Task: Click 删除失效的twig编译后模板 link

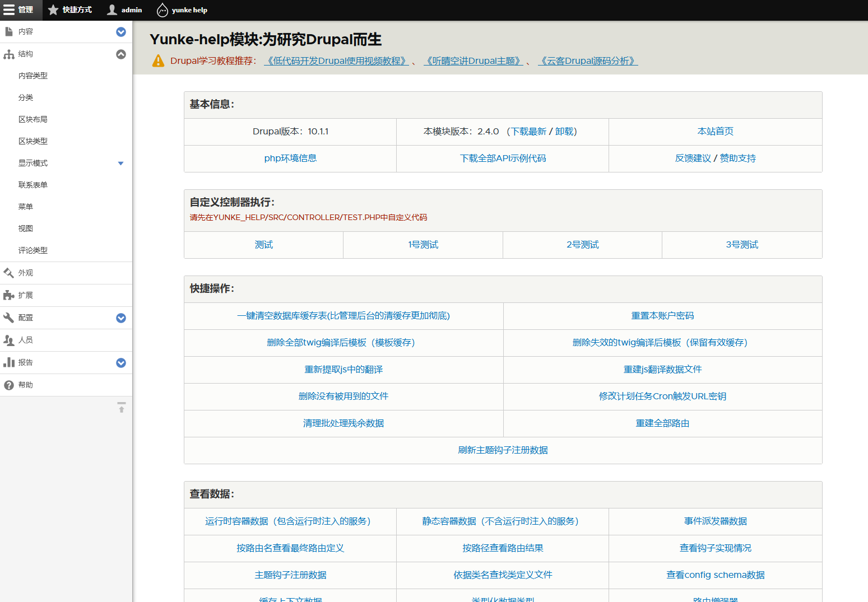Action: click(x=660, y=343)
